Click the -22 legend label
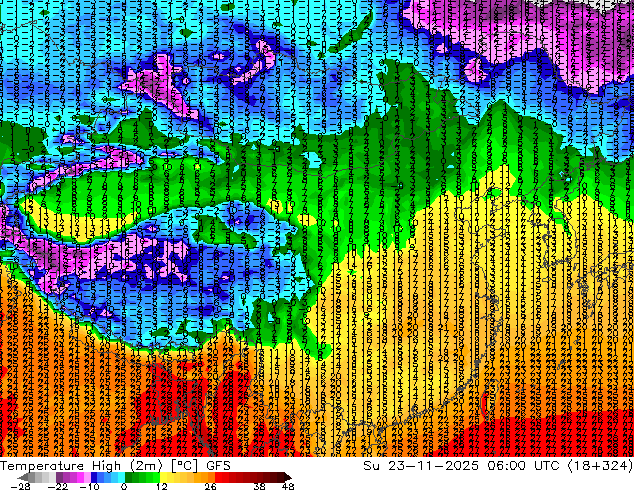The image size is (634, 490). (58, 486)
